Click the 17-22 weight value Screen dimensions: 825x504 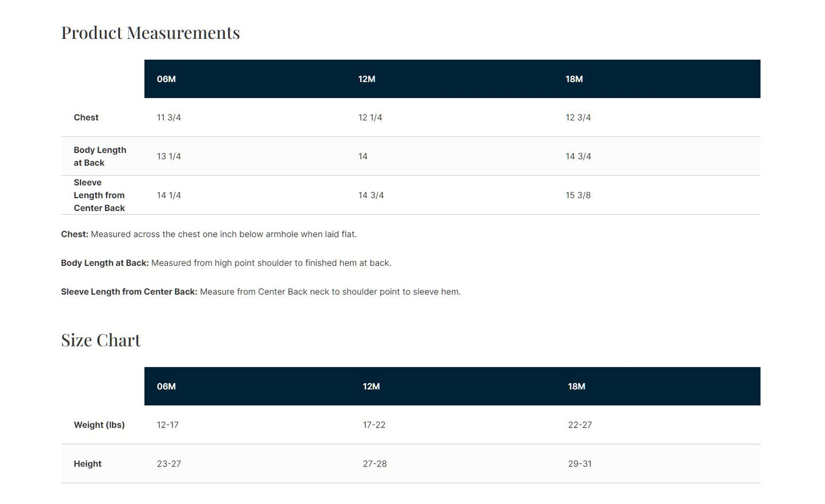[374, 425]
